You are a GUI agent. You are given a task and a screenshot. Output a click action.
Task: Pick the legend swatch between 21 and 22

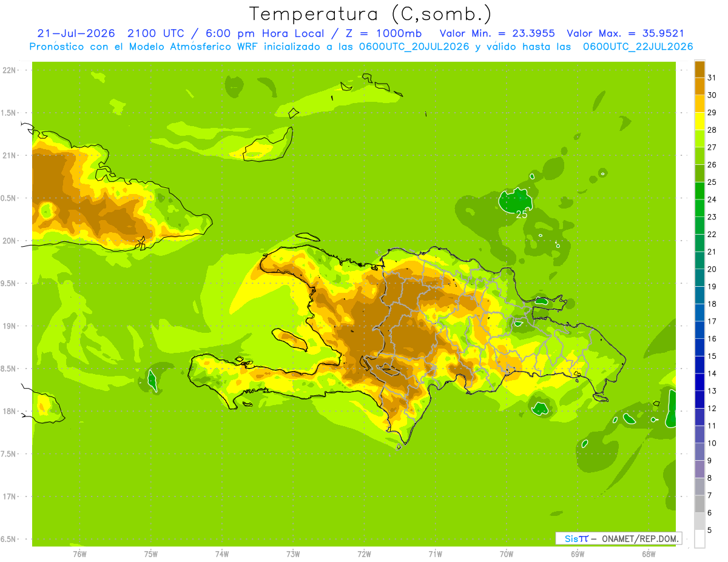(x=699, y=243)
